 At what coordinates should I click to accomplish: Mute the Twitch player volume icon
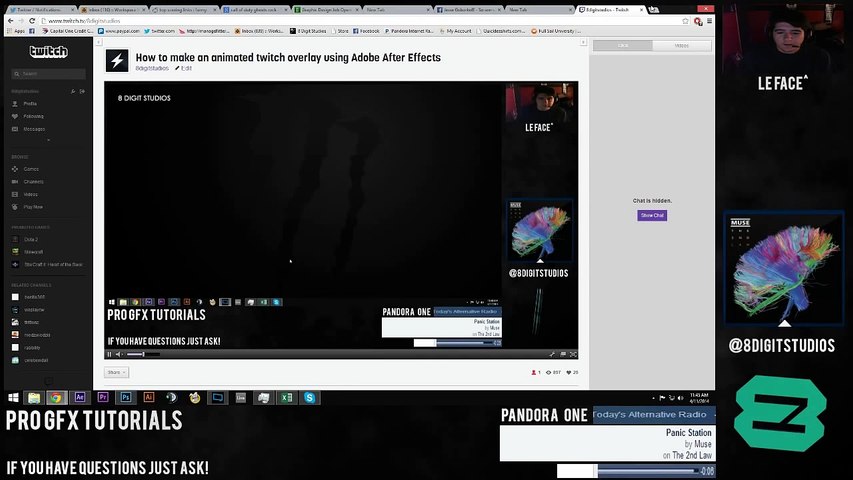point(119,354)
